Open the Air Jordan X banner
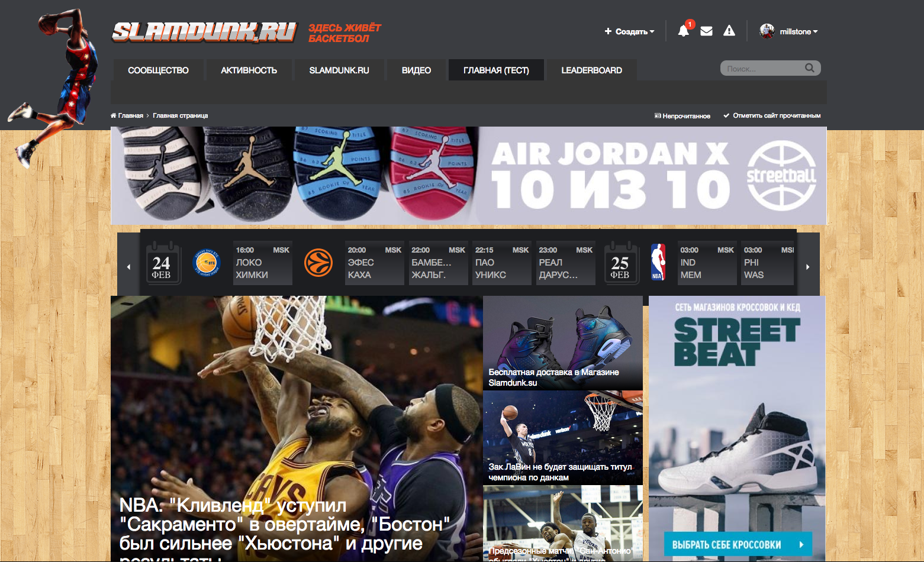 click(x=468, y=176)
